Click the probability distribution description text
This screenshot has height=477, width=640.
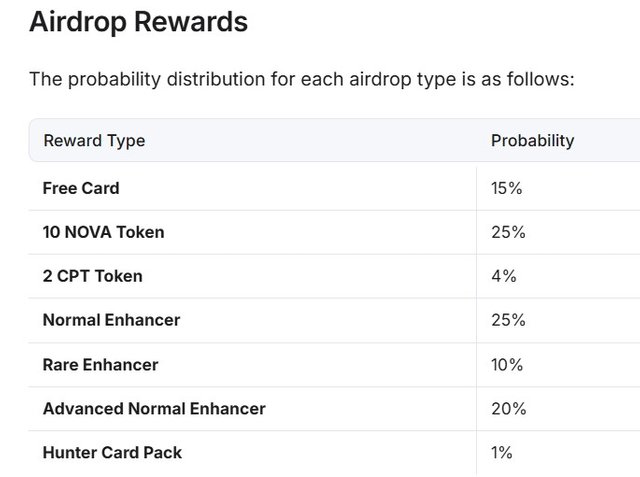pos(302,80)
